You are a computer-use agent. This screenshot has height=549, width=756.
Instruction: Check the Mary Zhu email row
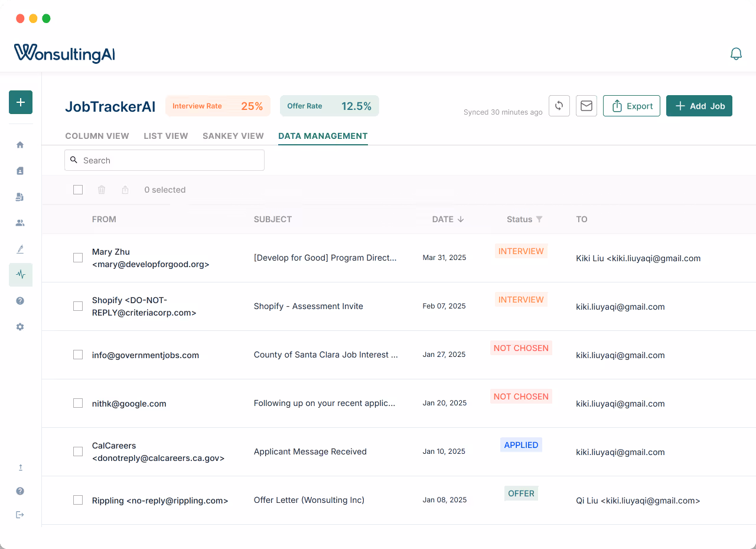tap(77, 258)
